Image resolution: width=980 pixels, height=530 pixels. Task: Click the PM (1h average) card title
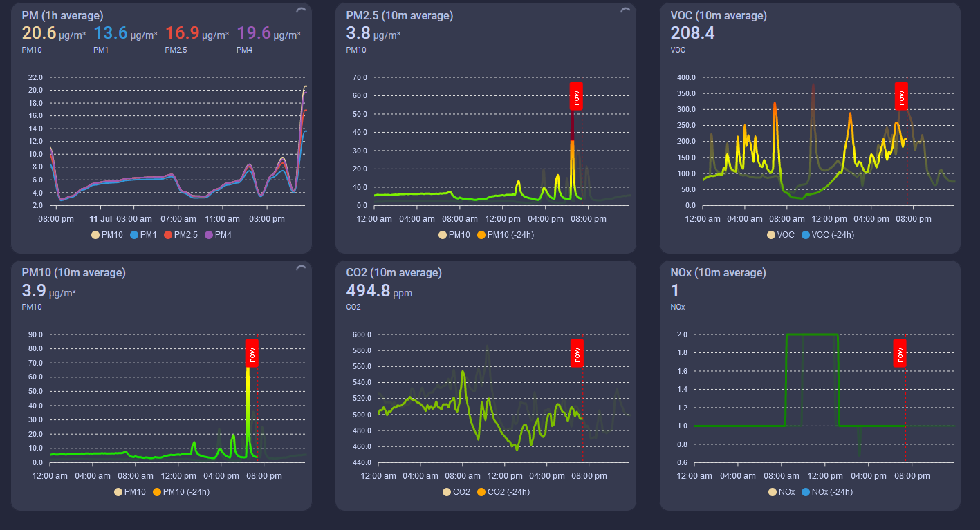click(62, 15)
